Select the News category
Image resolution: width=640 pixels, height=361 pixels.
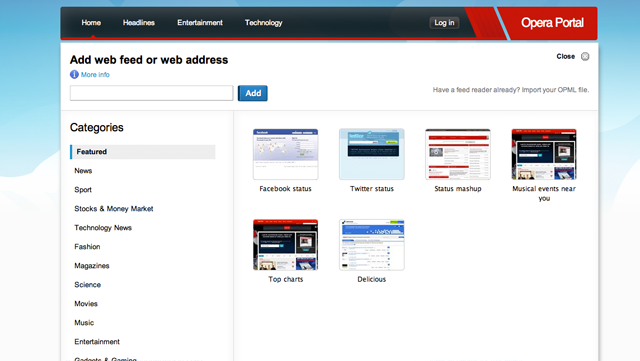tap(83, 171)
